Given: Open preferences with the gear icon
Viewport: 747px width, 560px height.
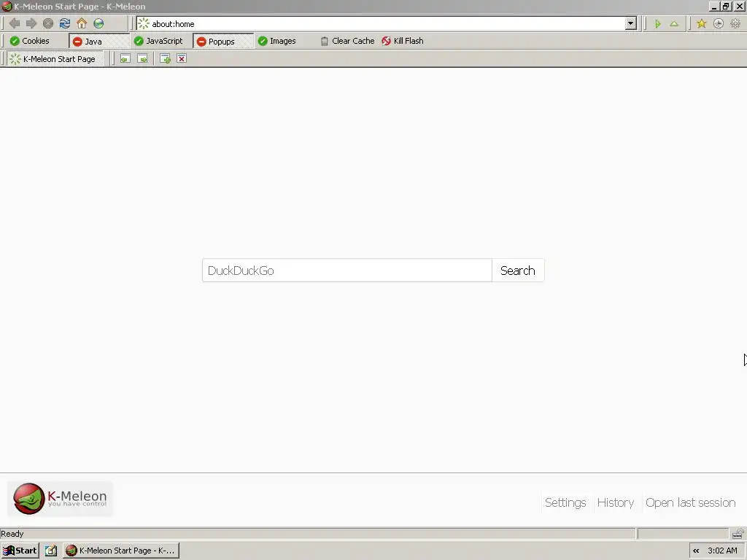Looking at the screenshot, I should tap(735, 24).
